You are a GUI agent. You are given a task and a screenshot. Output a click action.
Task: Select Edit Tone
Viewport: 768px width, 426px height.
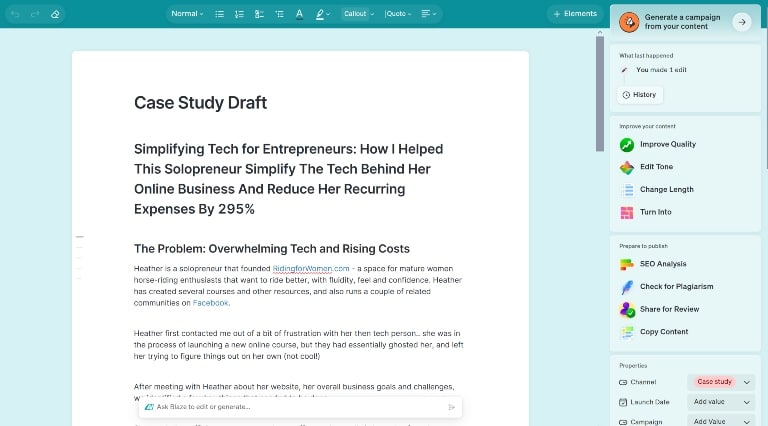pyautogui.click(x=656, y=167)
